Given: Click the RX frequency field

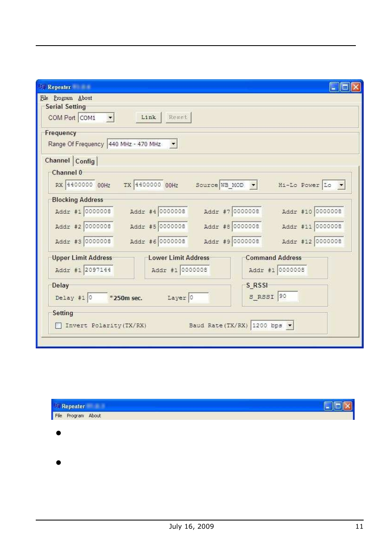Looking at the screenshot, I should tap(80, 185).
